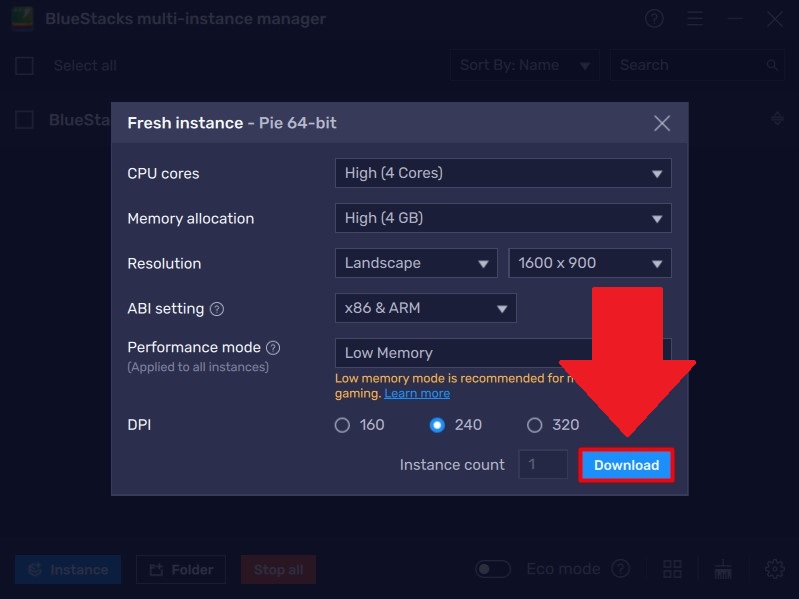
Task: Open the ABI setting x86 & ARM dropdown
Action: tap(425, 308)
